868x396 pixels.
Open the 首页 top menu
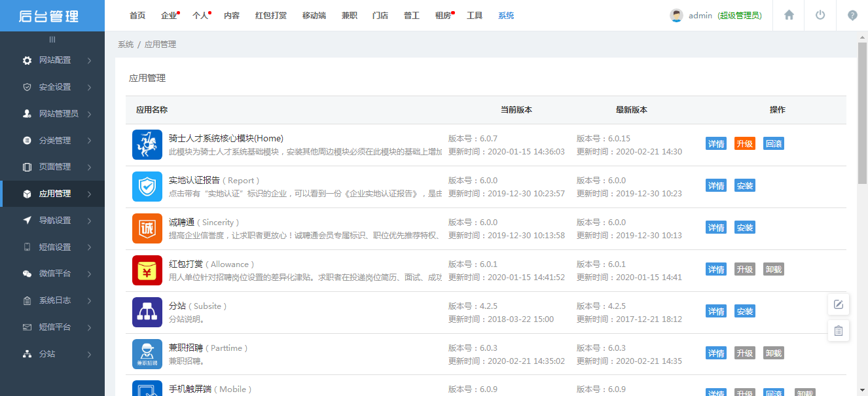click(x=137, y=16)
